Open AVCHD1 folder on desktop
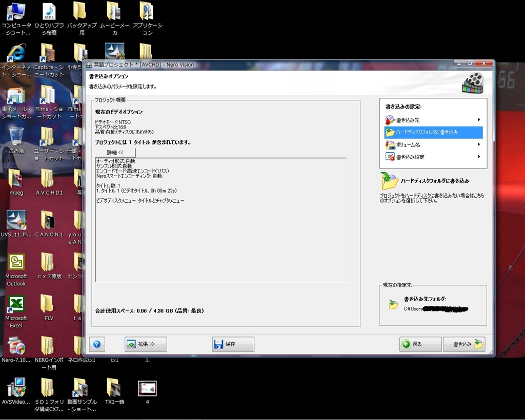The width and height of the screenshot is (525, 420). point(49,182)
